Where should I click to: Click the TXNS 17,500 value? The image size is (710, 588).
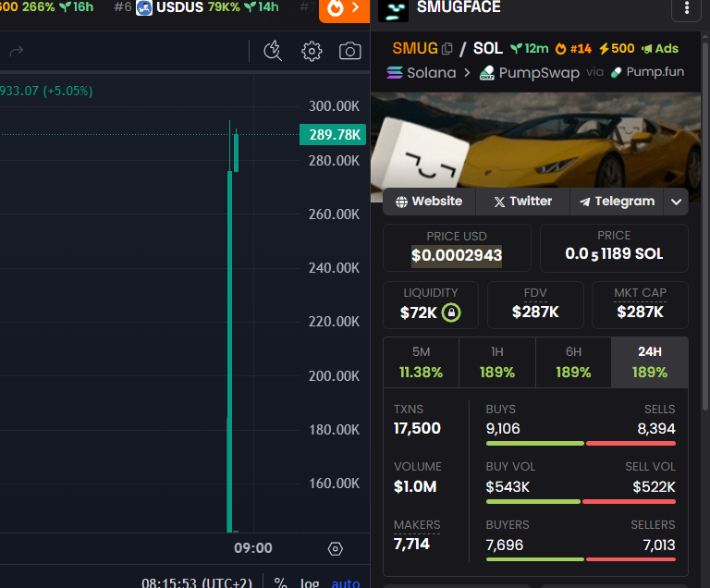pos(417,428)
